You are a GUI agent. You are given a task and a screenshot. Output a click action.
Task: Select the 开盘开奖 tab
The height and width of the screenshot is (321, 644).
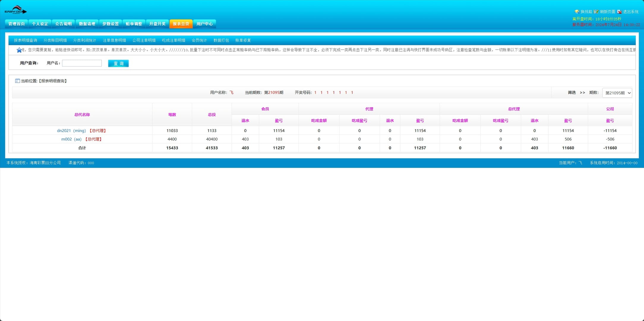[x=157, y=24]
